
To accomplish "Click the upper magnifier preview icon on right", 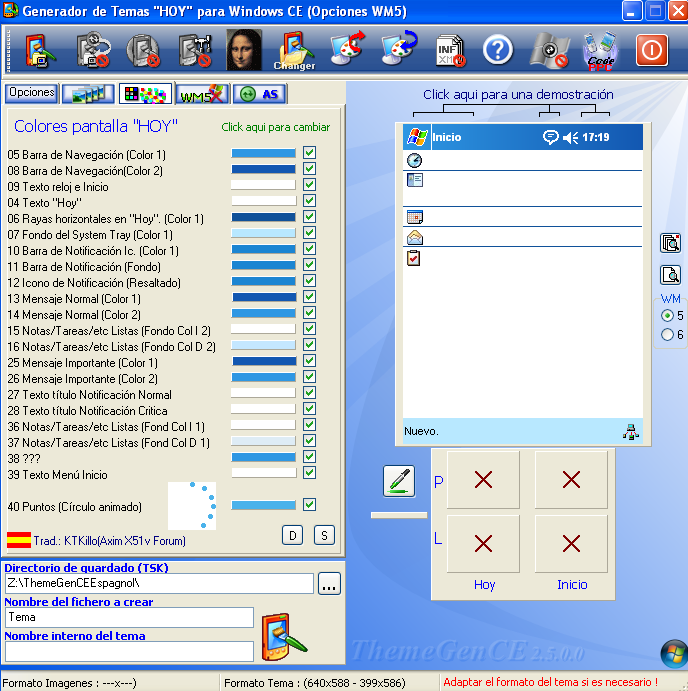I will tap(670, 243).
